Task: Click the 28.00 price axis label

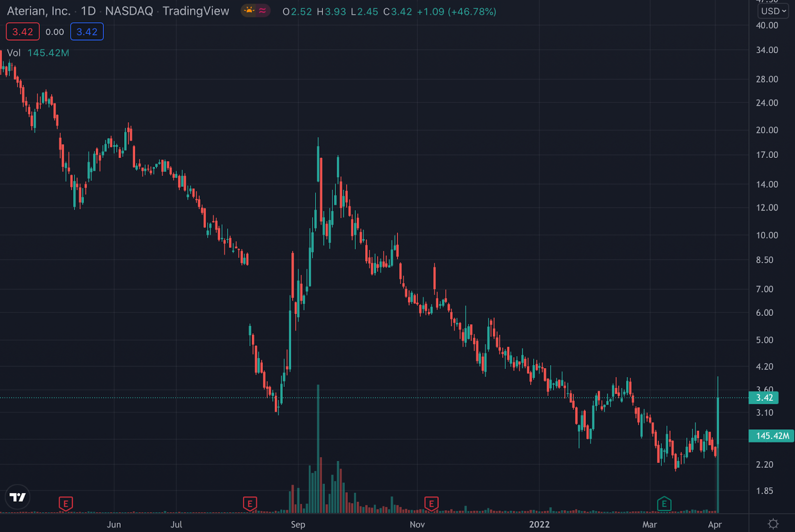Action: click(x=767, y=79)
